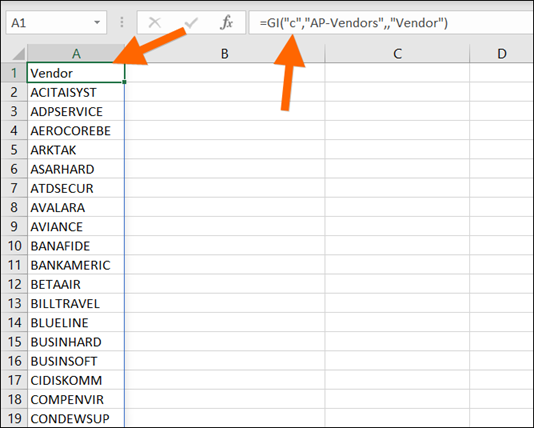Select row 16 header

[14, 361]
